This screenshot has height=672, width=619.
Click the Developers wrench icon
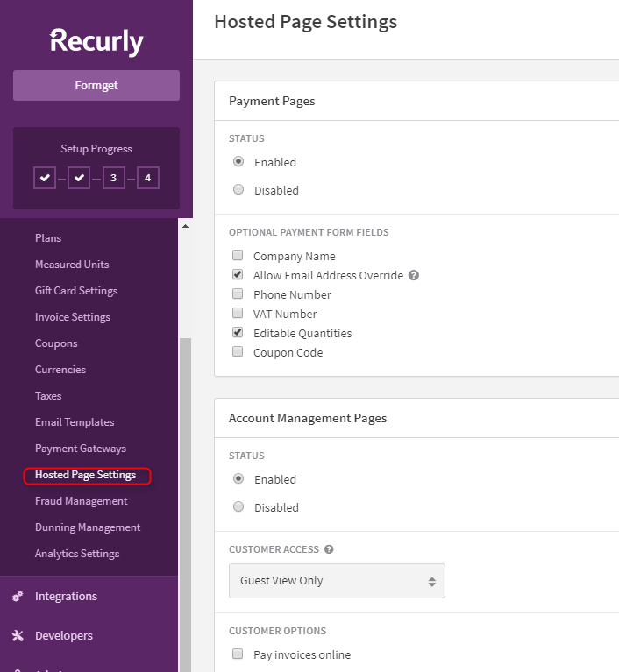tap(18, 636)
